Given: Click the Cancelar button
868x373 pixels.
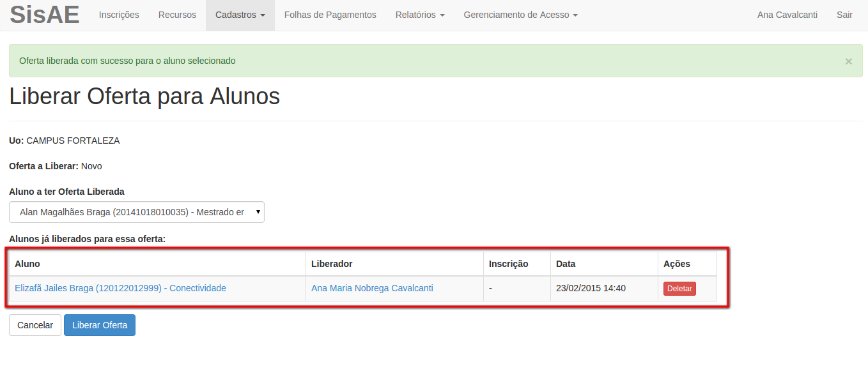Looking at the screenshot, I should [35, 325].
